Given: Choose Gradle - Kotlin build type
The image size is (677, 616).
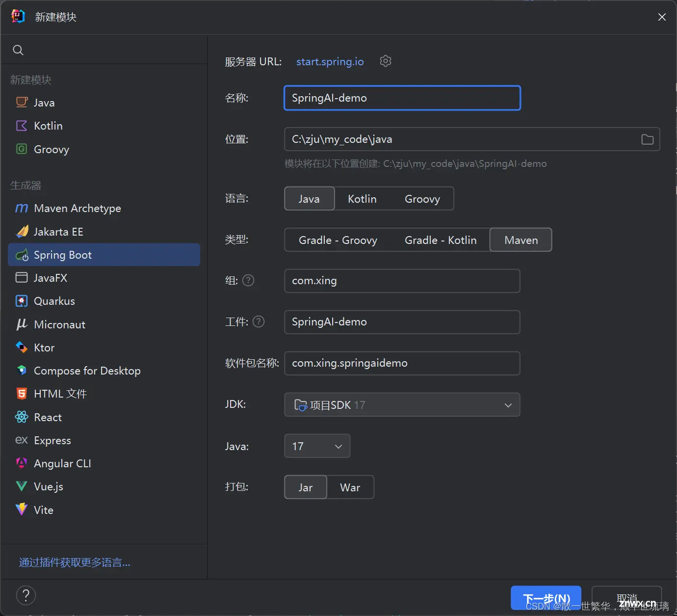Looking at the screenshot, I should point(441,240).
